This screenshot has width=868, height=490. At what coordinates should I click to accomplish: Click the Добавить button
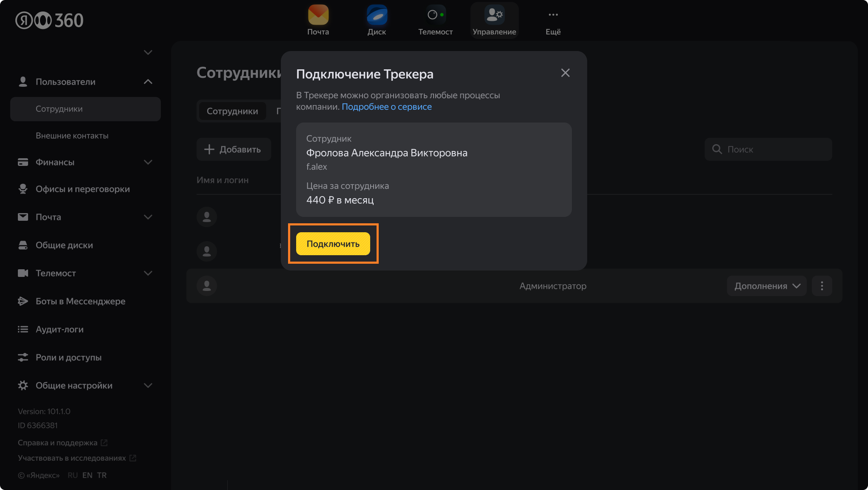tap(234, 149)
